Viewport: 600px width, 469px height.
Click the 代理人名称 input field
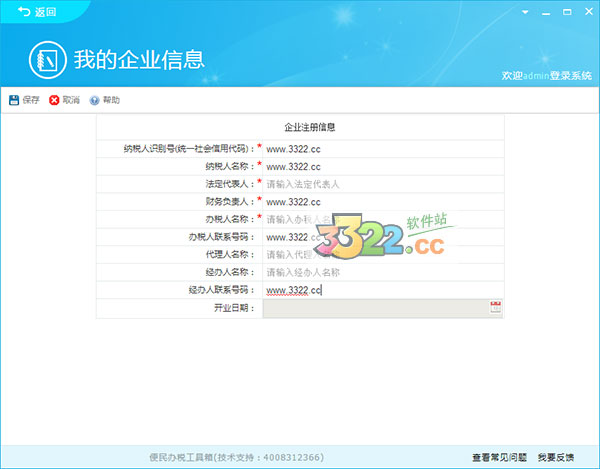(383, 254)
